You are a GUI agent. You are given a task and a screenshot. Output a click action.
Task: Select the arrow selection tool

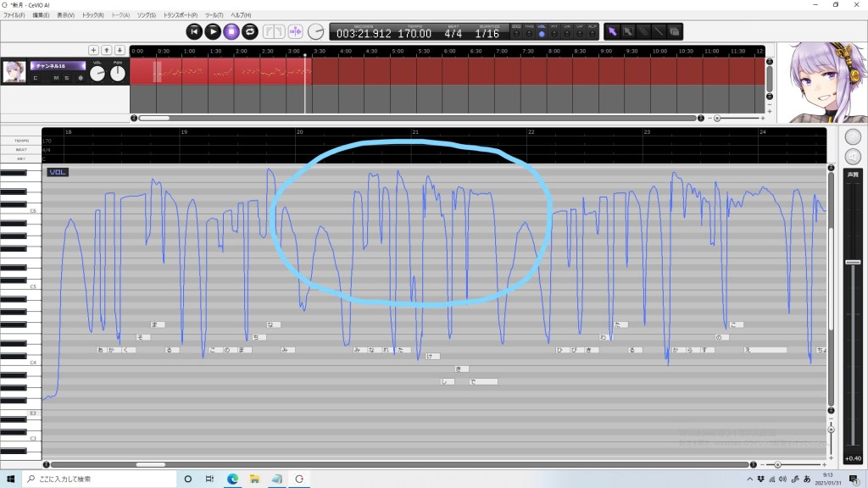click(612, 32)
